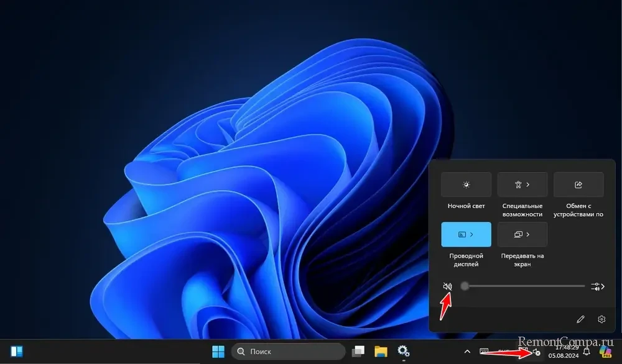Switch to the Settings app on the taskbar

[x=404, y=352]
